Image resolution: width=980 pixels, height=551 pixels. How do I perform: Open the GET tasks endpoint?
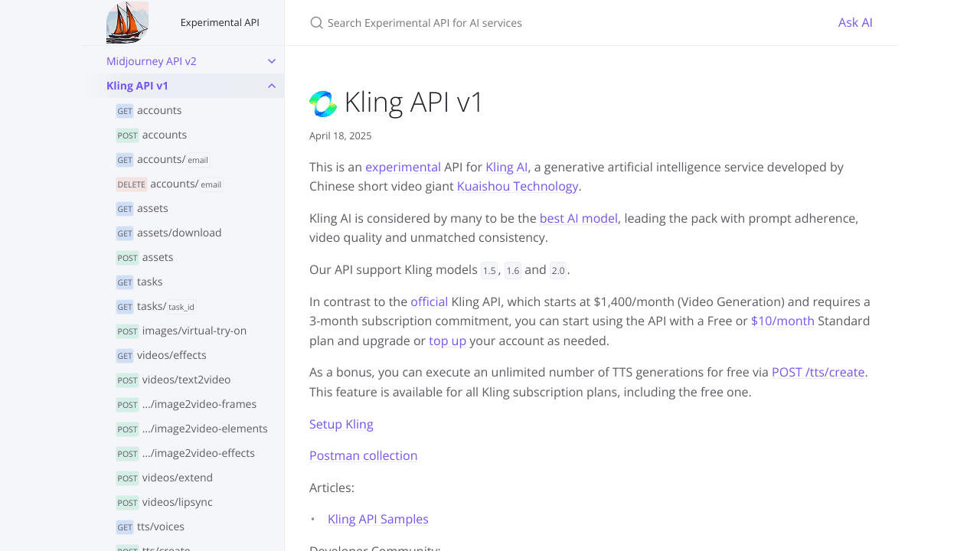pos(139,282)
